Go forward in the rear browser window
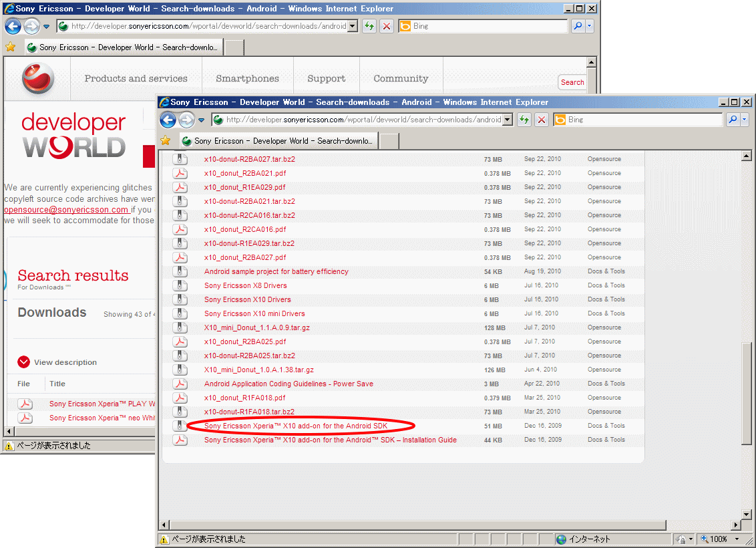The height and width of the screenshot is (548, 756). (x=31, y=26)
